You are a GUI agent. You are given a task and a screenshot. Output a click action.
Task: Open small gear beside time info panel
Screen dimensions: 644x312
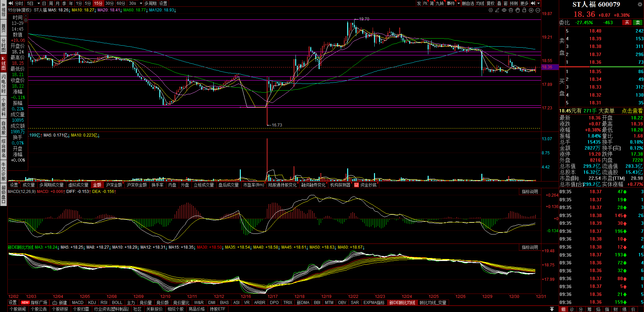26,20
